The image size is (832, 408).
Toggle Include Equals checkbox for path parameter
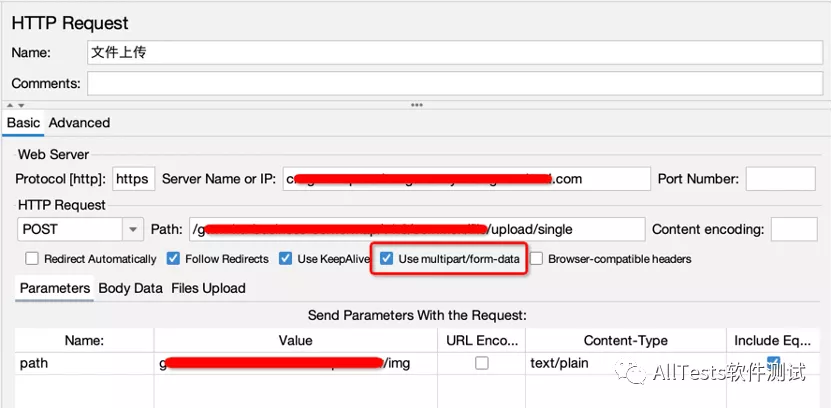click(x=773, y=362)
